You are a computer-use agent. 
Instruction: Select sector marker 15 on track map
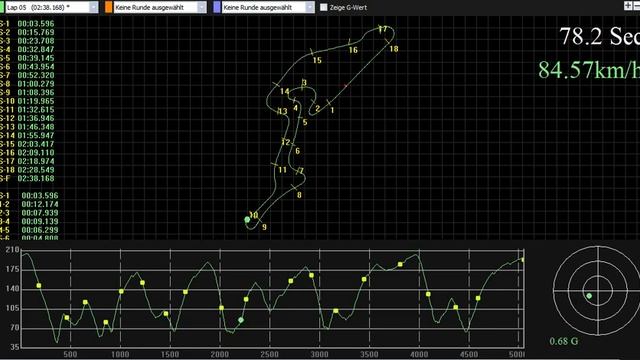pos(317,60)
